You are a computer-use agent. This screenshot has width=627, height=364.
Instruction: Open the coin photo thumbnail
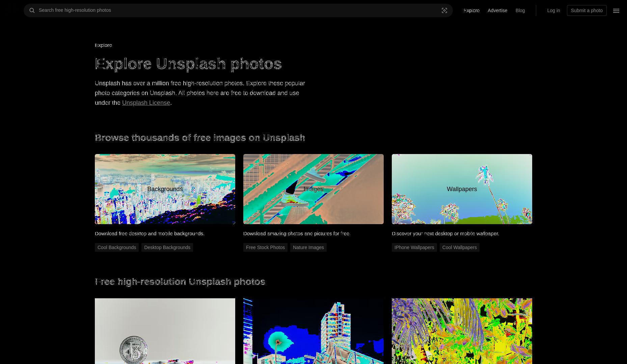click(165, 331)
